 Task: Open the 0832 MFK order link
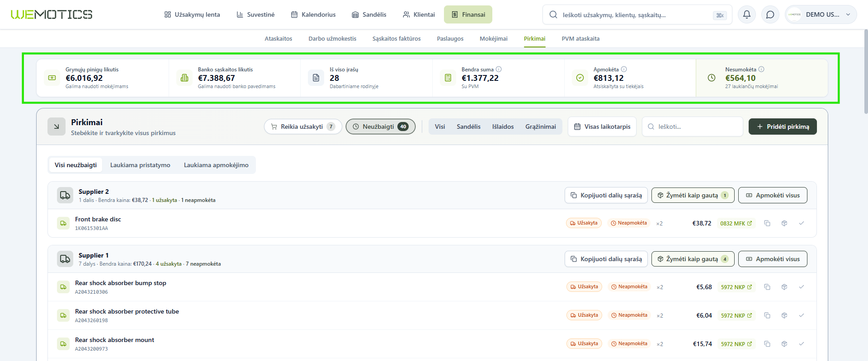point(736,223)
